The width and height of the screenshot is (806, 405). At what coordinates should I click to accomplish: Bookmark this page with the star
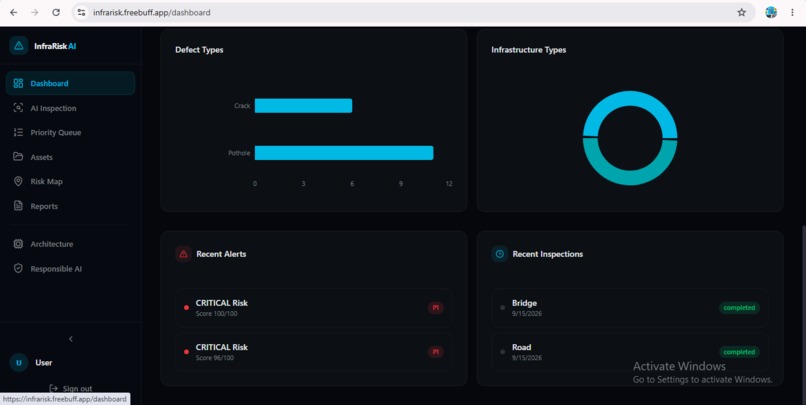click(x=741, y=12)
